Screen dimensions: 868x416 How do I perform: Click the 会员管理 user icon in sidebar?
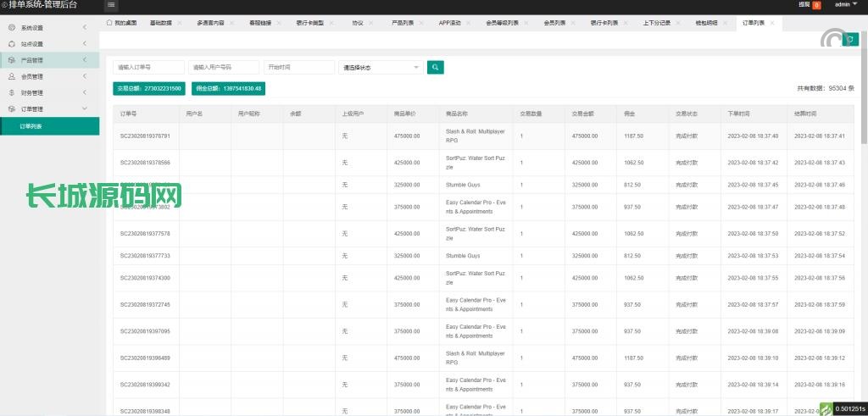[x=12, y=76]
